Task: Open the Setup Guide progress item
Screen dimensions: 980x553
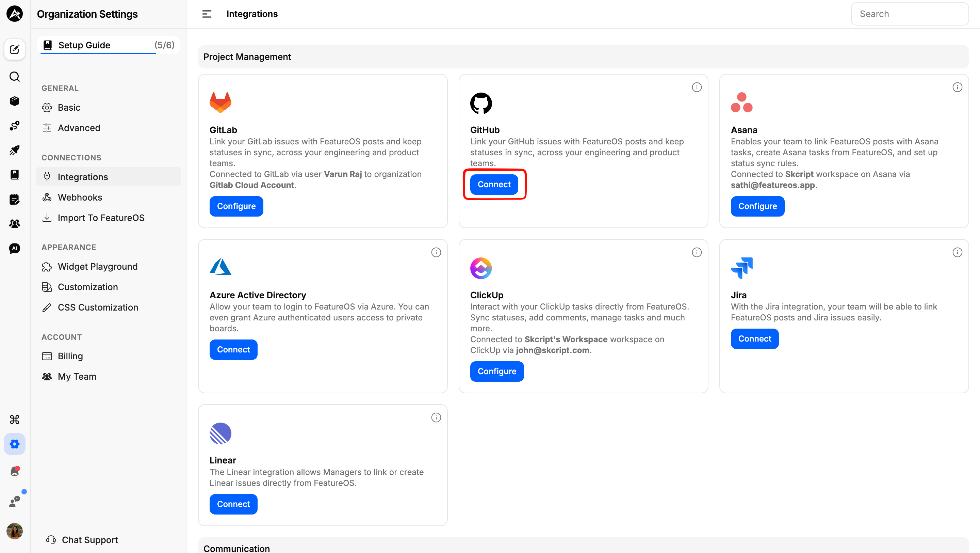Action: point(109,45)
